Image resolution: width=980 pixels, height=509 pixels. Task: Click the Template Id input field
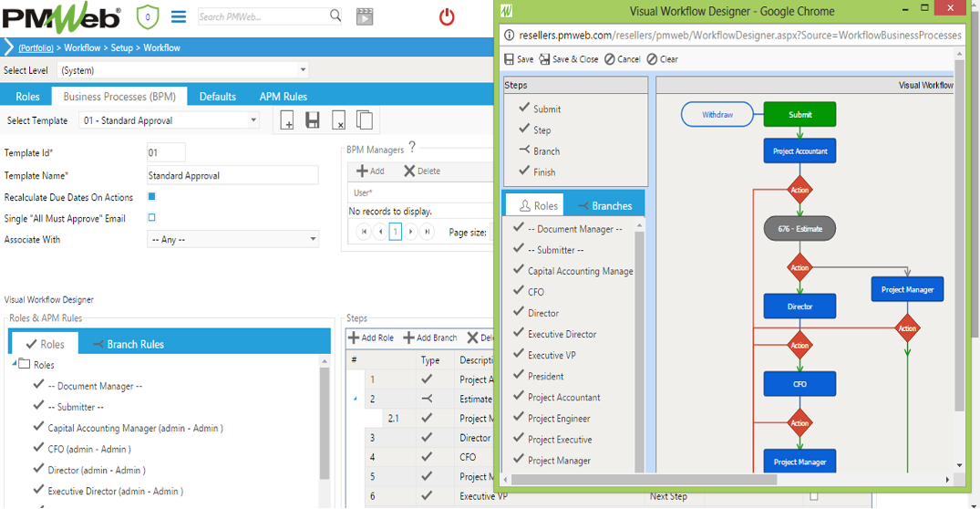click(x=166, y=152)
